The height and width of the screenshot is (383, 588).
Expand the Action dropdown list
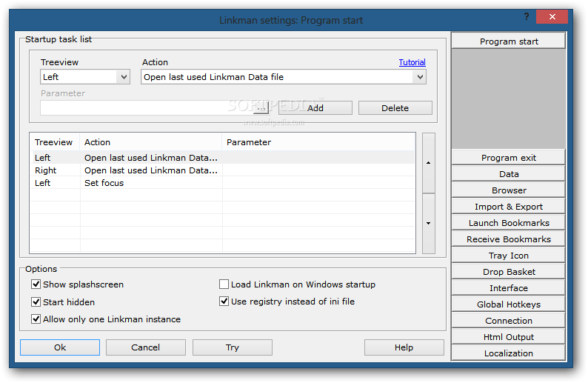coord(284,77)
